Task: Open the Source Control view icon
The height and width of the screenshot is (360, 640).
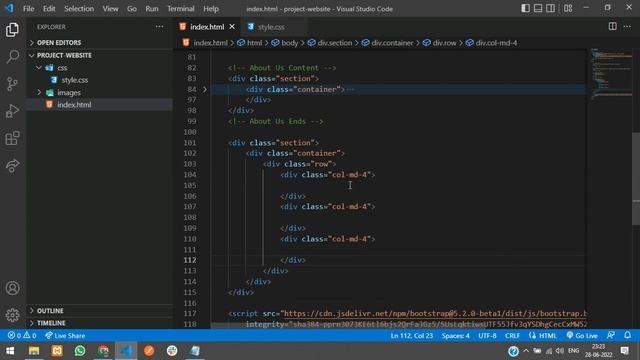Action: [12, 84]
